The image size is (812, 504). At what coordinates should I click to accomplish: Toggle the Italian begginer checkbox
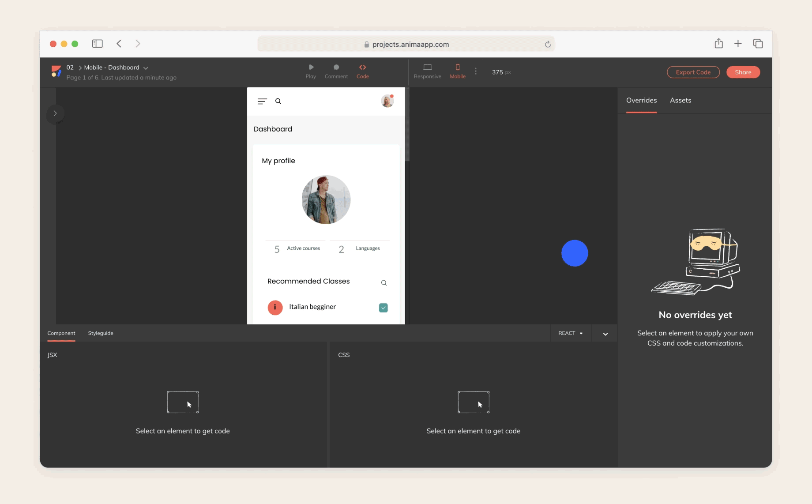(383, 308)
